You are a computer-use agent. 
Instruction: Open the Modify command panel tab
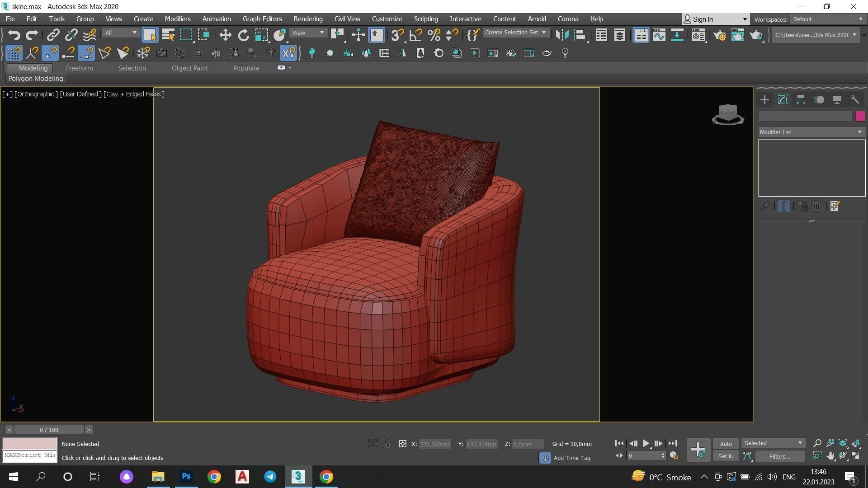pos(783,100)
